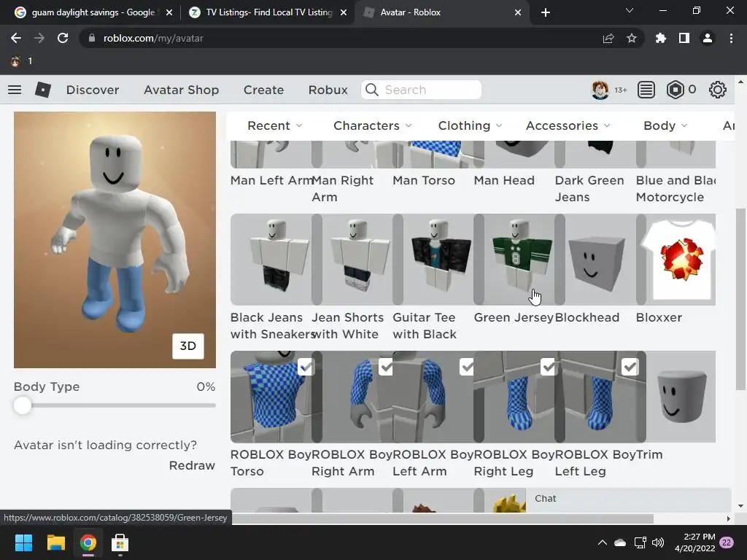The height and width of the screenshot is (560, 747).
Task: Reload the page with refresh icon
Action: point(63,38)
